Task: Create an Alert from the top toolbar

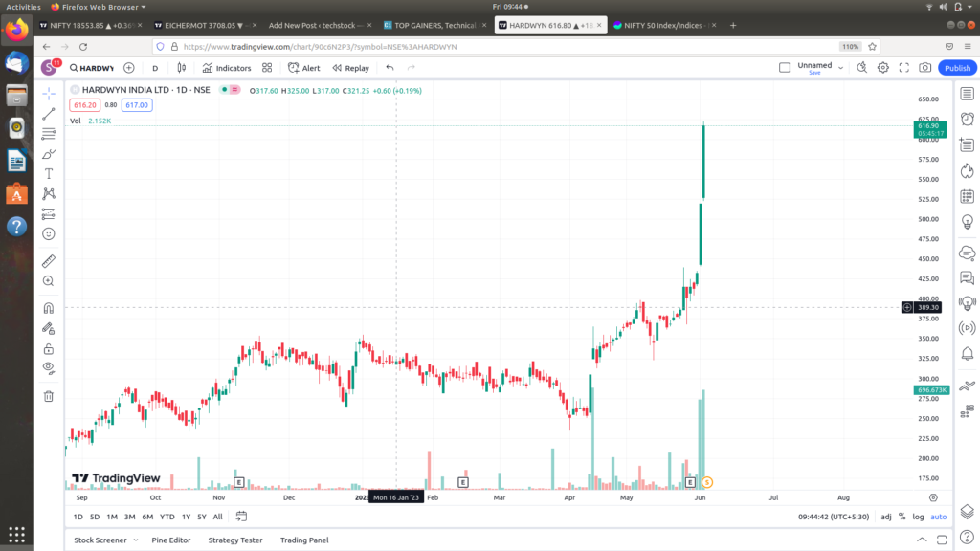Action: (x=303, y=68)
